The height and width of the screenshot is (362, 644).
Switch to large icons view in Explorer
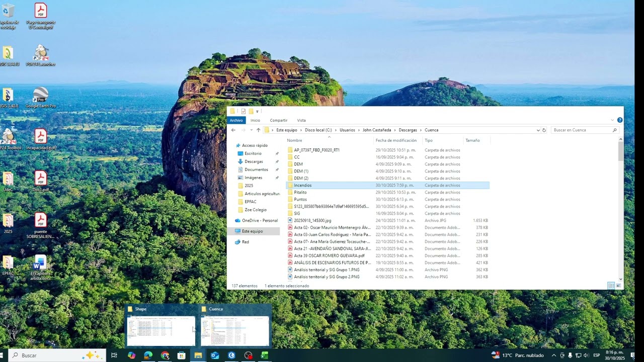619,286
